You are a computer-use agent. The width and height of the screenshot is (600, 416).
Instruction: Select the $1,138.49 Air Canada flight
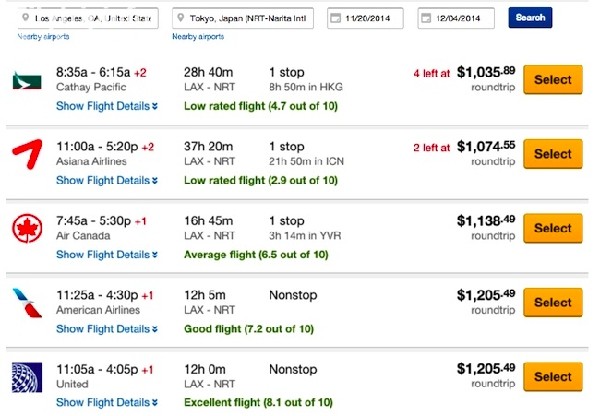pos(553,228)
